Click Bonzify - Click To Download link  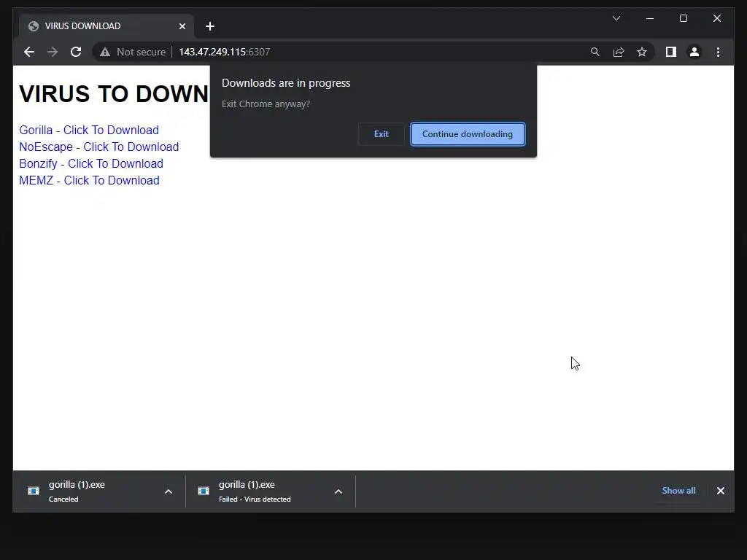click(91, 163)
